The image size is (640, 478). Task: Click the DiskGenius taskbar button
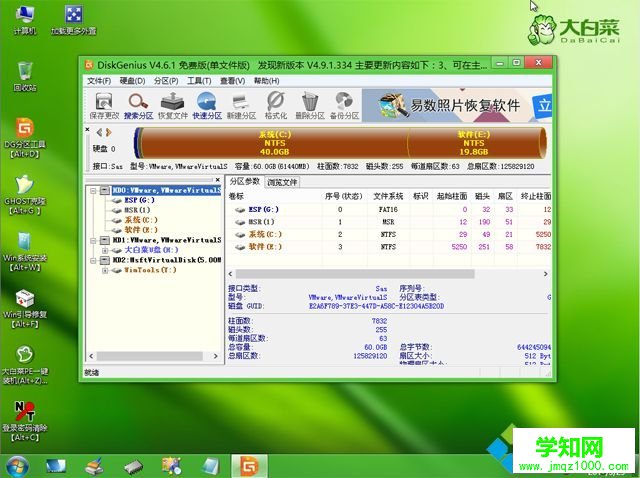coord(250,466)
